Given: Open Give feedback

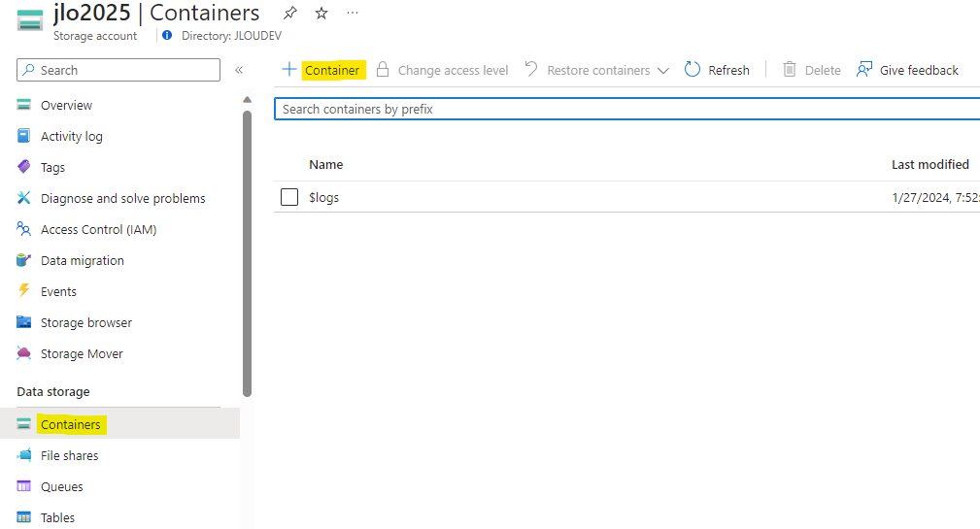Looking at the screenshot, I should 919,71.
